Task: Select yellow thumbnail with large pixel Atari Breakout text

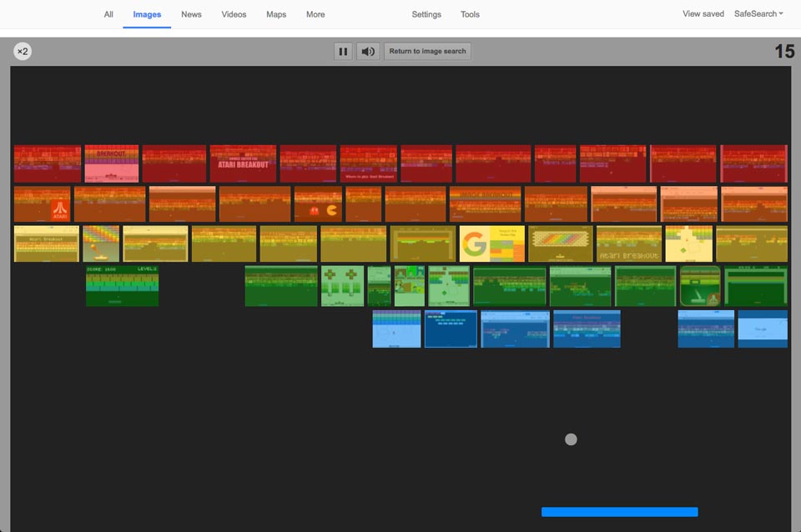Action: tap(629, 243)
